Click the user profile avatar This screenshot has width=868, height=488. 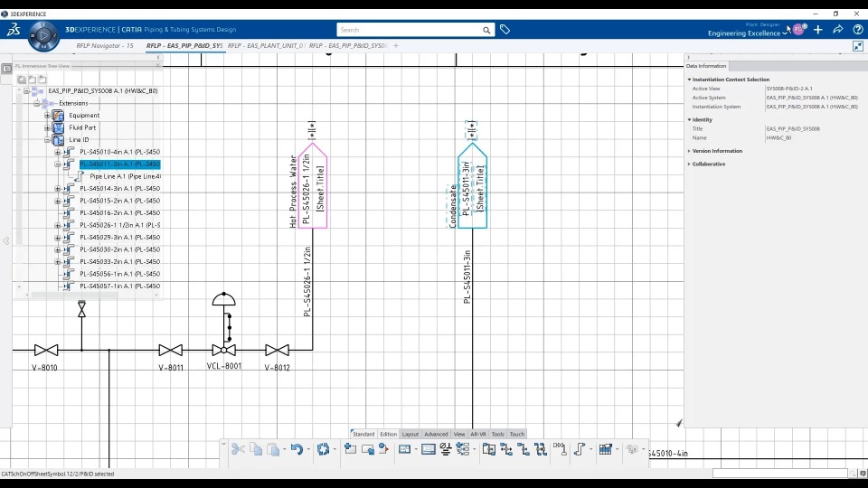[x=798, y=29]
